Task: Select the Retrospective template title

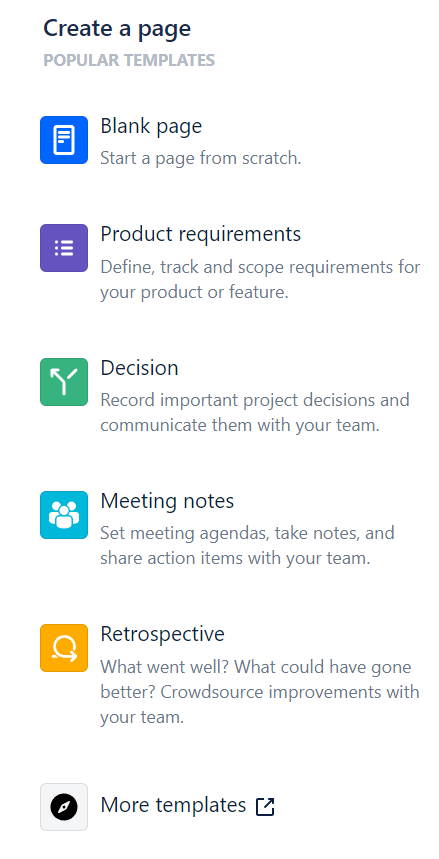Action: click(x=162, y=635)
